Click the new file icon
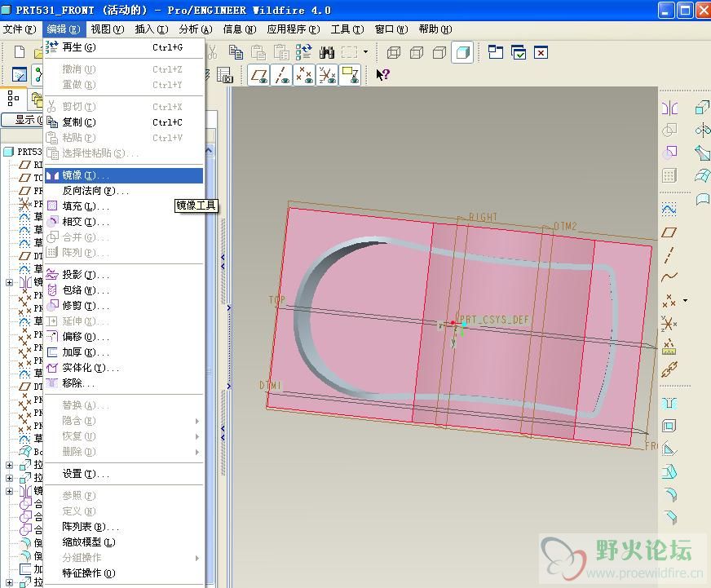Screen dimensions: 711x588 pos(19,52)
